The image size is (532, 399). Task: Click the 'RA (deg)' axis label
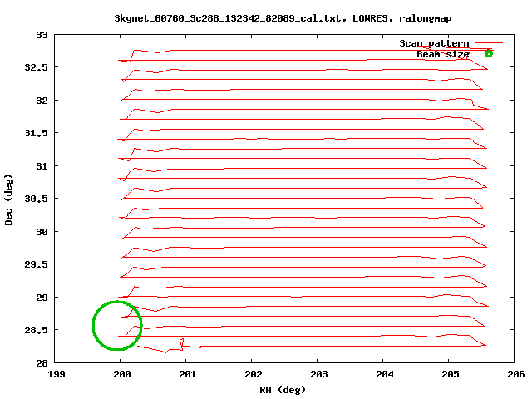(283, 390)
